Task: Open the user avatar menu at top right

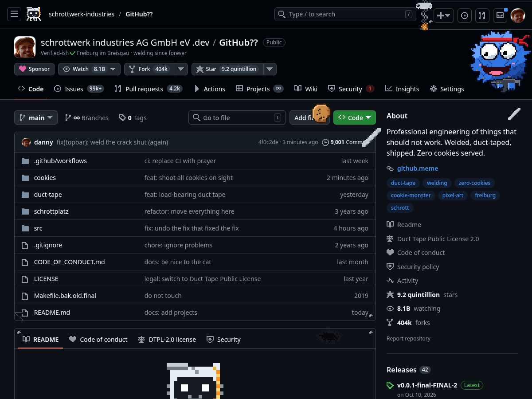Action: (518, 16)
